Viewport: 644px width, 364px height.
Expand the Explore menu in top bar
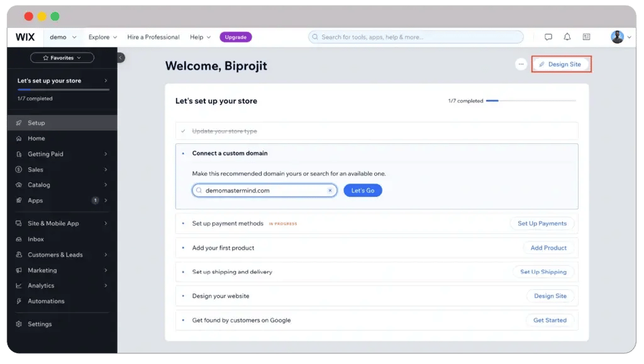click(103, 37)
